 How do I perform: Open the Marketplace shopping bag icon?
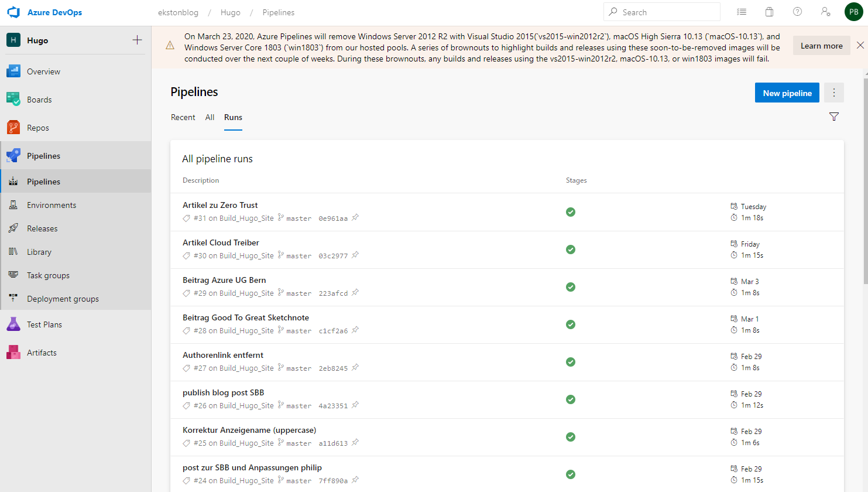pyautogui.click(x=770, y=12)
